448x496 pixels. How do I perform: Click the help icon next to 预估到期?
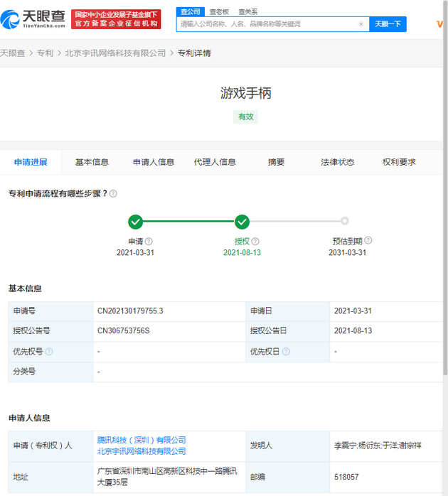(368, 240)
